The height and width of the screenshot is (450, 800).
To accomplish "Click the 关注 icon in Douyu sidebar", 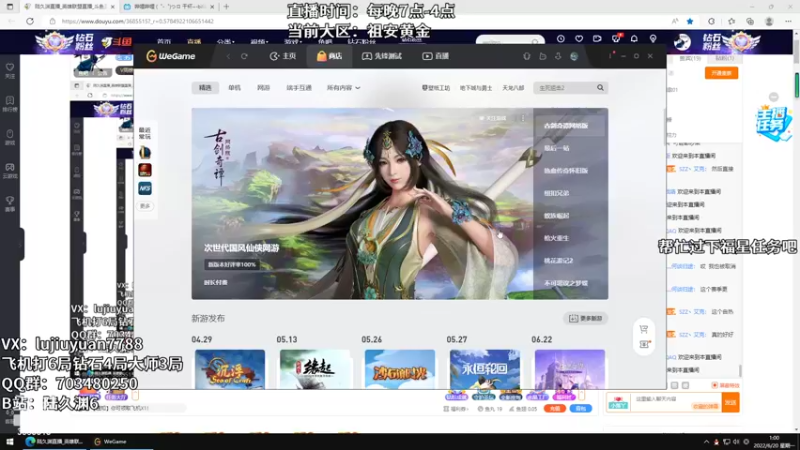I will point(10,70).
